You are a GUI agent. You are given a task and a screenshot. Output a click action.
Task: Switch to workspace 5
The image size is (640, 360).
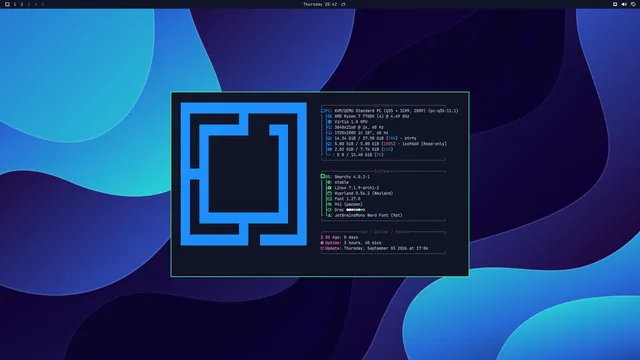(42, 4)
